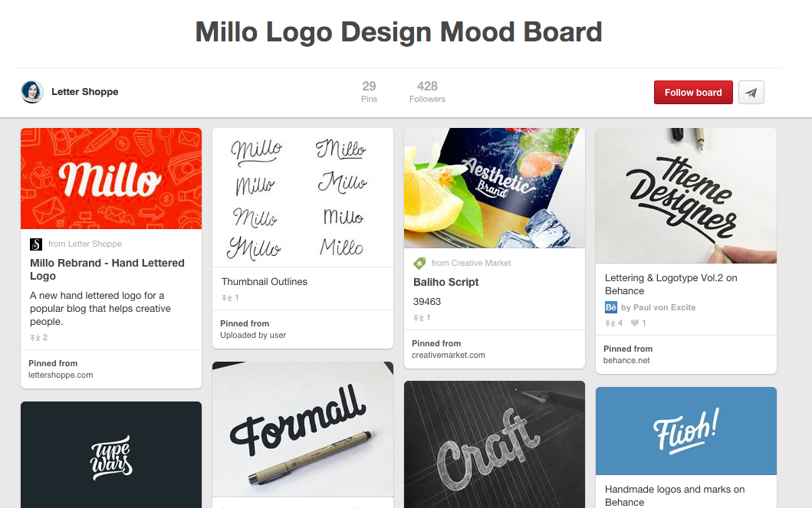Click repin count icon on Thumbnail Outlines
The width and height of the screenshot is (812, 508).
click(x=227, y=298)
